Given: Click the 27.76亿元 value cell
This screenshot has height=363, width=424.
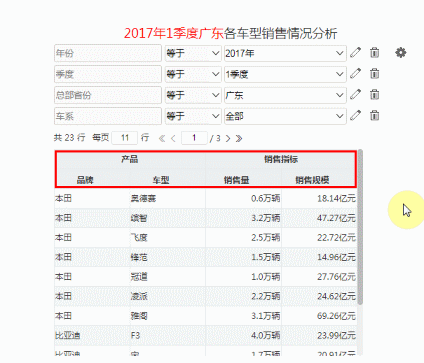Looking at the screenshot, I should [x=319, y=277].
